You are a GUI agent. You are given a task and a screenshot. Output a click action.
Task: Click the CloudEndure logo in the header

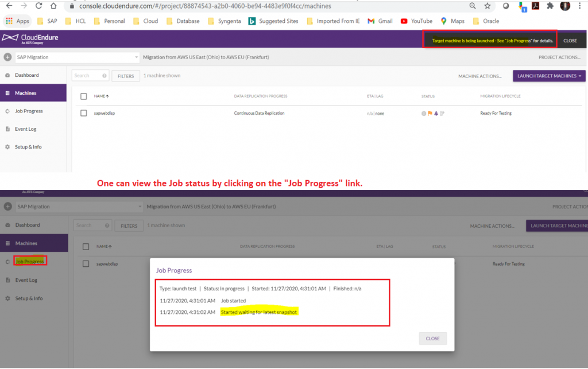30,38
